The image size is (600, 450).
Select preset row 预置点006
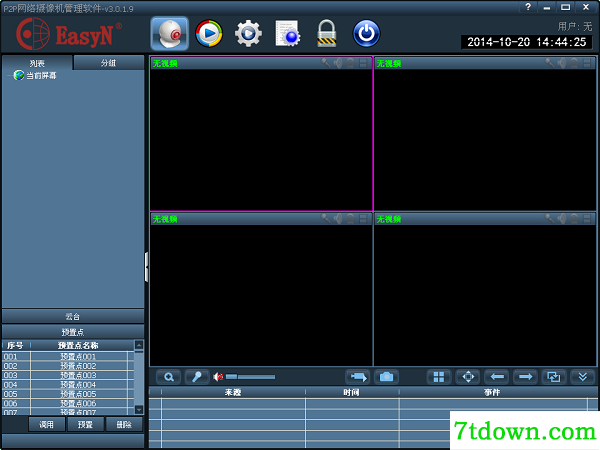68,403
